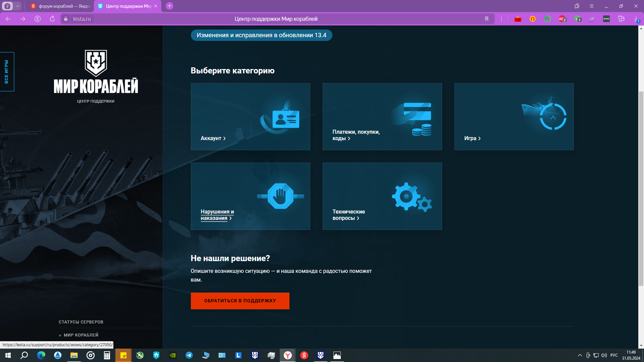This screenshot has height=362, width=644.
Task: Bookmark this page with address bar icon
Action: coord(486,19)
